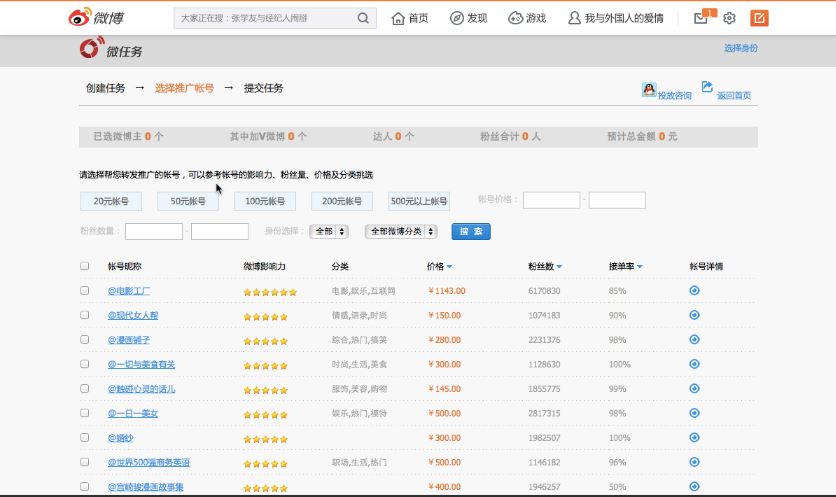This screenshot has width=836, height=497.
Task: Click the minimum 粉丝数量 field
Action: [154, 231]
